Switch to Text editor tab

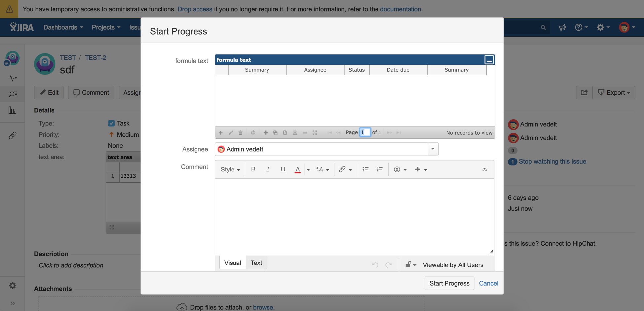pyautogui.click(x=256, y=263)
